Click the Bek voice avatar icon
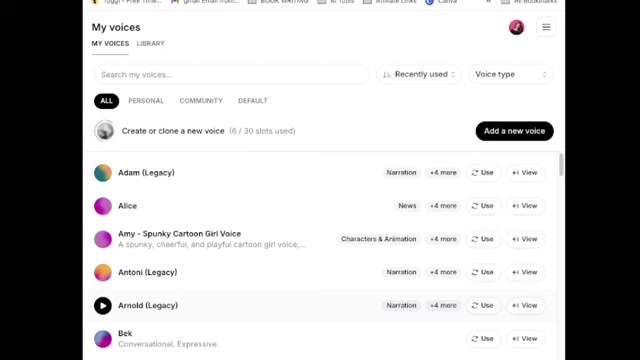Screen dimensions: 640x360 (103, 339)
